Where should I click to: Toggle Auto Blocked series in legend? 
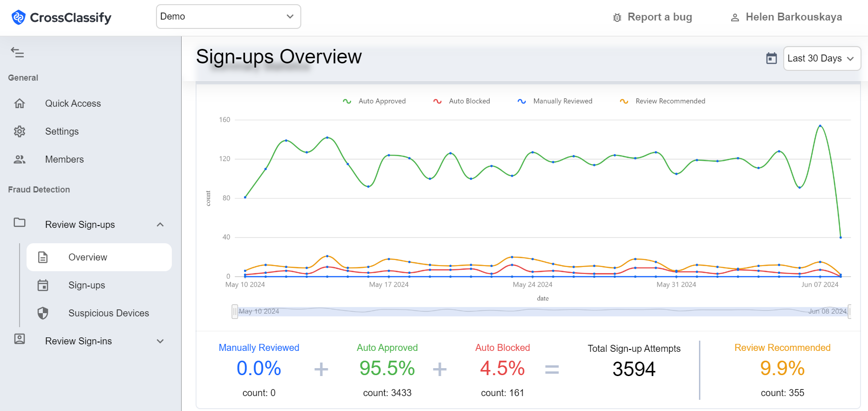click(461, 101)
